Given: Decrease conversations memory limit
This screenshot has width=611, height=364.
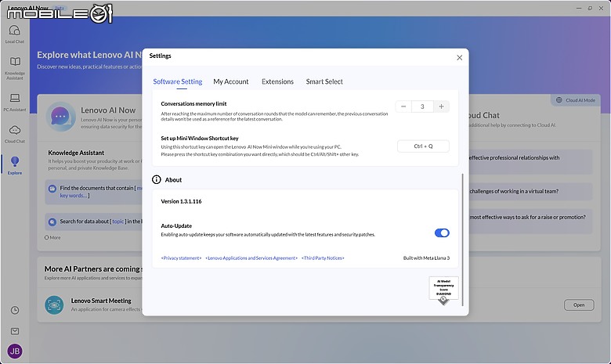Looking at the screenshot, I should [x=403, y=106].
